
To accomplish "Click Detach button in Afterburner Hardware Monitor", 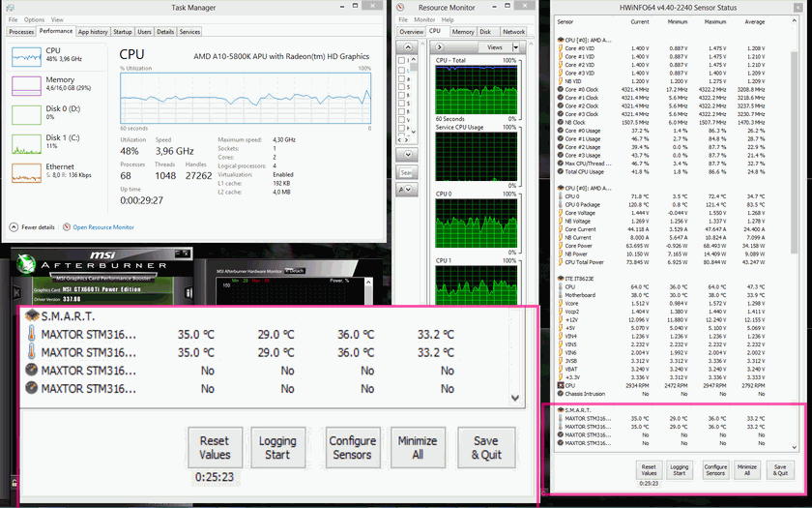I will click(295, 271).
